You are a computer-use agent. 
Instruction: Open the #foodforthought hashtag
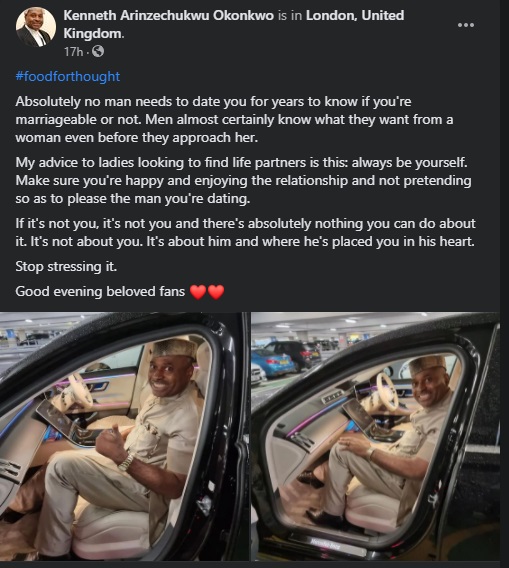click(68, 76)
